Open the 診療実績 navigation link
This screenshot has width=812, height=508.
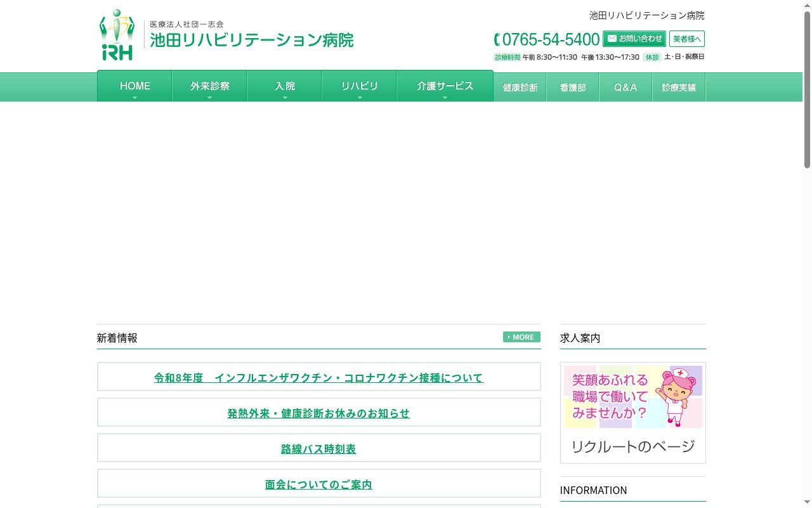[x=679, y=88]
